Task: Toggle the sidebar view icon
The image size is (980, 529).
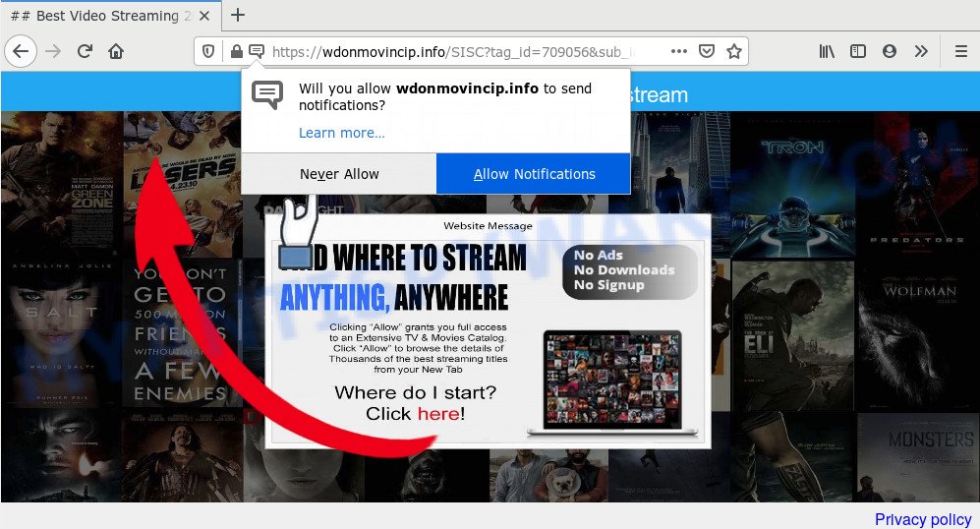Action: (x=858, y=51)
